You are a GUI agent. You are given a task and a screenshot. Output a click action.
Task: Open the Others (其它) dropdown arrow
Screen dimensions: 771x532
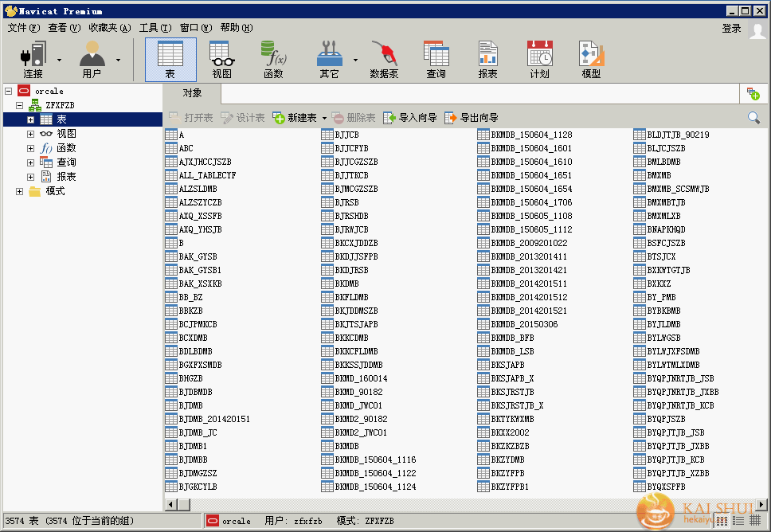click(355, 60)
